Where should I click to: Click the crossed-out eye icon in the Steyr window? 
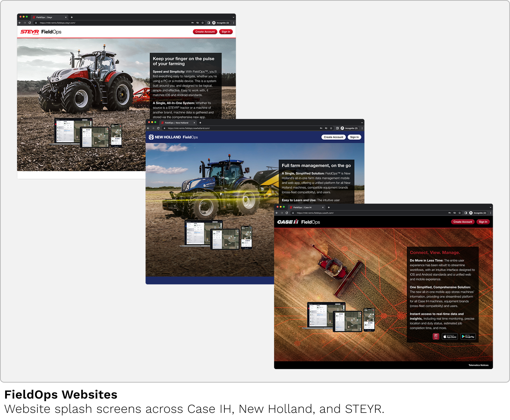(198, 23)
